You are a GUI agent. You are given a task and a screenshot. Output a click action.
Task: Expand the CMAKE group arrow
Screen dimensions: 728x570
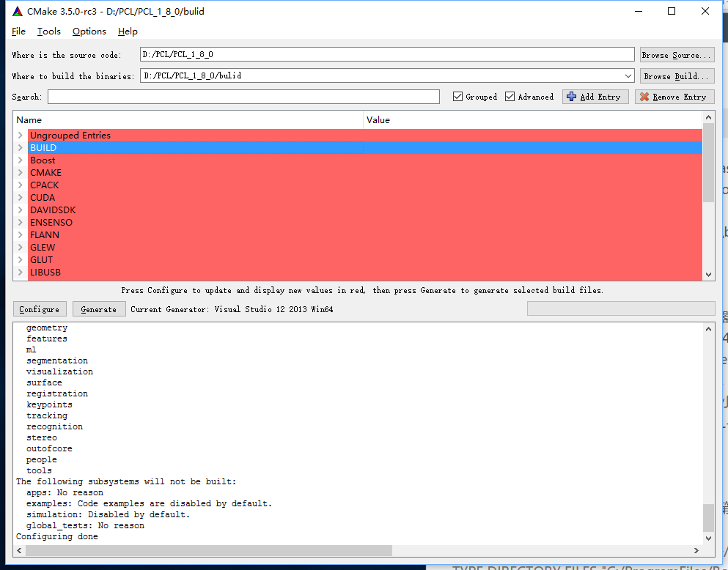click(x=21, y=172)
